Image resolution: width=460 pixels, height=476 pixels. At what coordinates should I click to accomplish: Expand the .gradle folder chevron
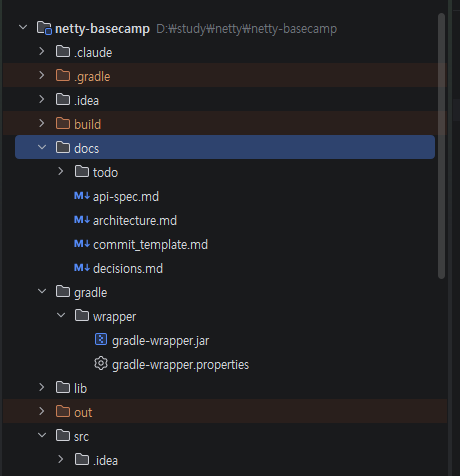point(42,75)
